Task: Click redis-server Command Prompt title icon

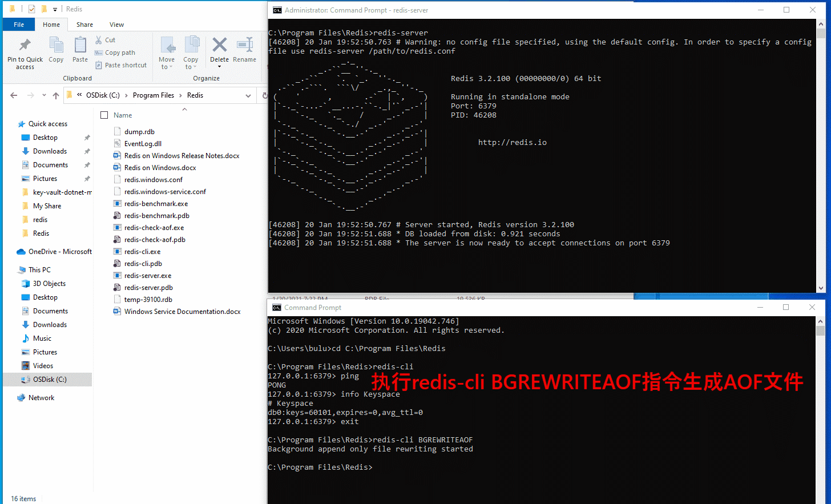Action: click(x=277, y=10)
